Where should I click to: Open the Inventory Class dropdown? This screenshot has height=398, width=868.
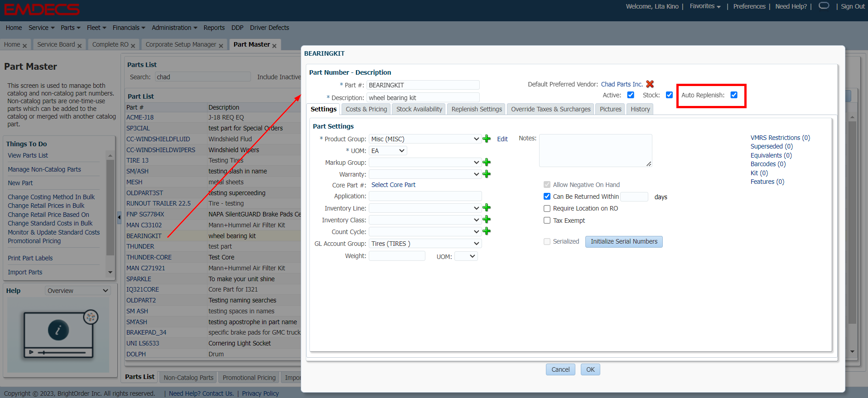[425, 220]
